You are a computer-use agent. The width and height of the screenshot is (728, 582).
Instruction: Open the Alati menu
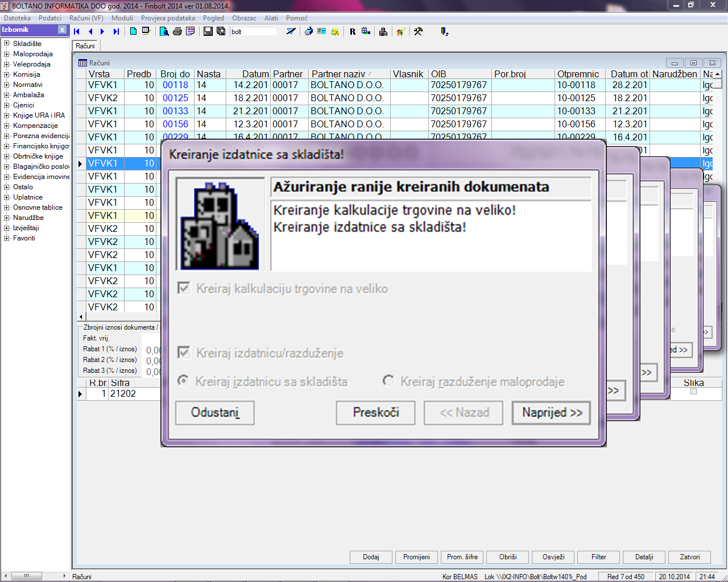tap(271, 18)
